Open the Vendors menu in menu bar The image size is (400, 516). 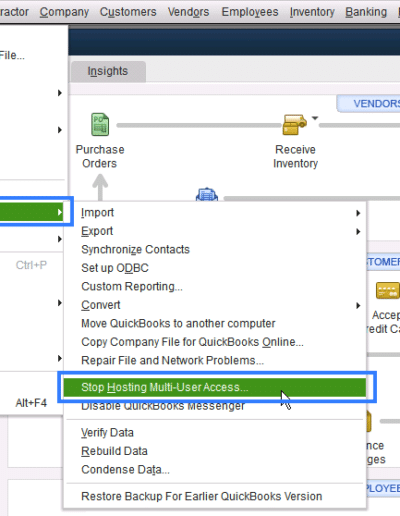pos(188,12)
